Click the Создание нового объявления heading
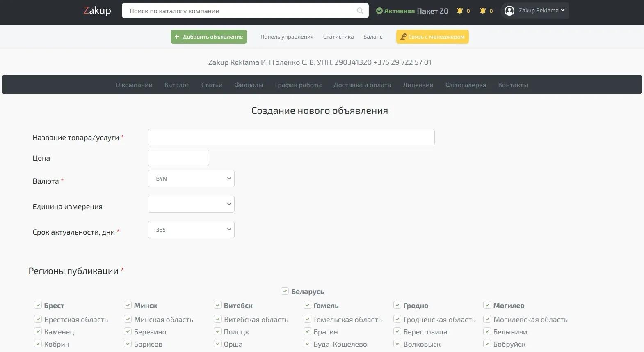Screen dimensions: 644x352 [x=320, y=111]
